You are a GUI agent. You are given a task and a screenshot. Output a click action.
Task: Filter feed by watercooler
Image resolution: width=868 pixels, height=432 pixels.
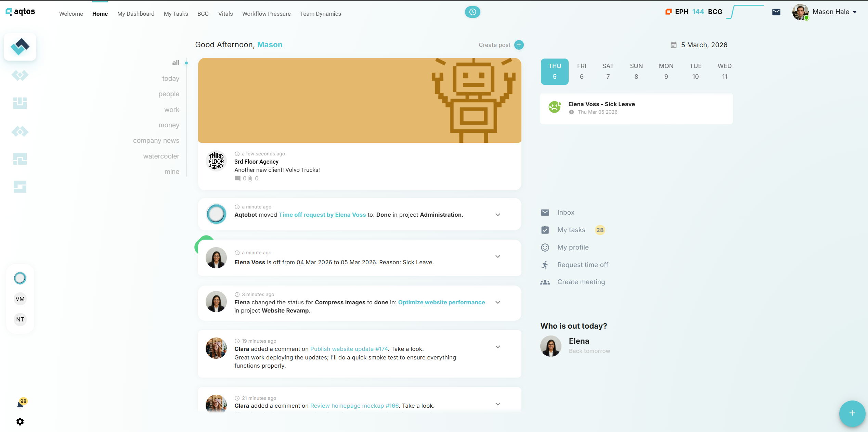[161, 156]
